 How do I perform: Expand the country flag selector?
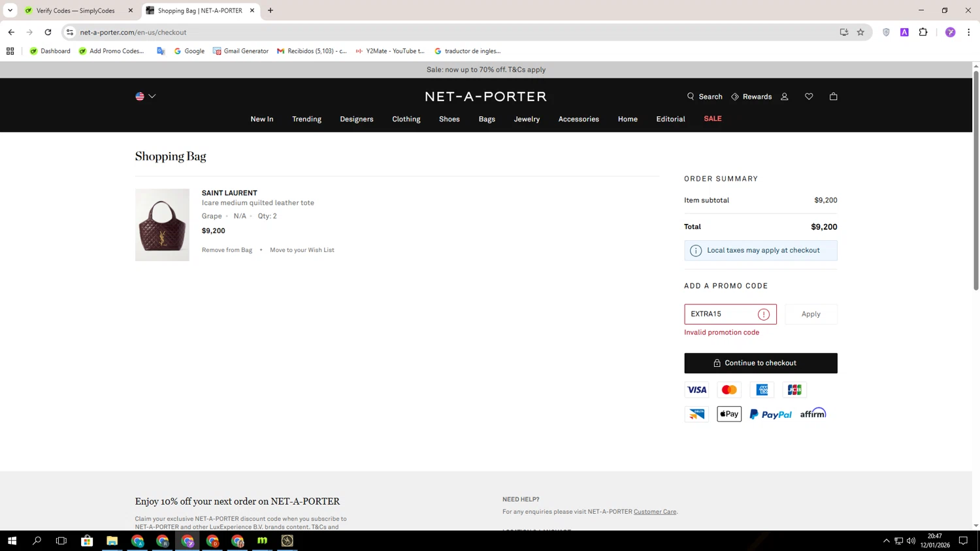pos(145,97)
